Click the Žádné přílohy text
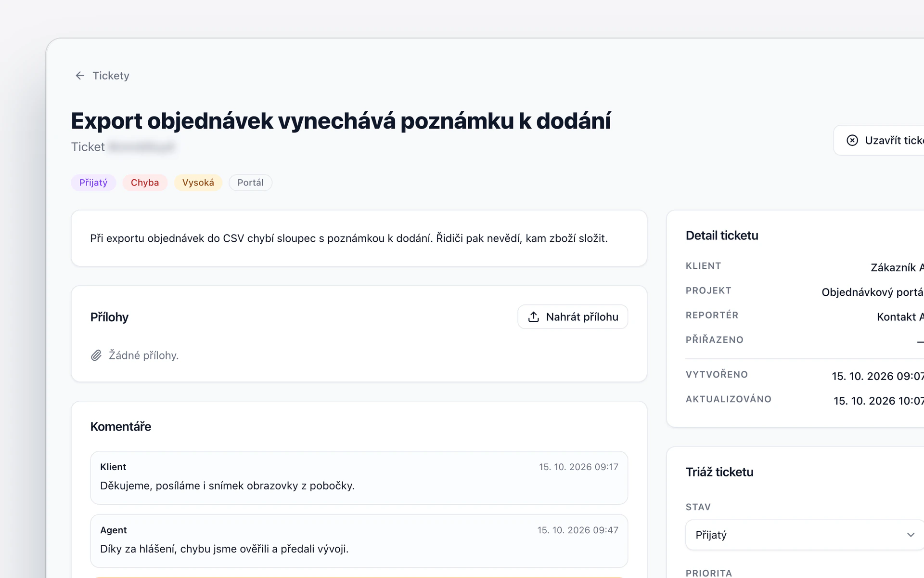 point(143,355)
